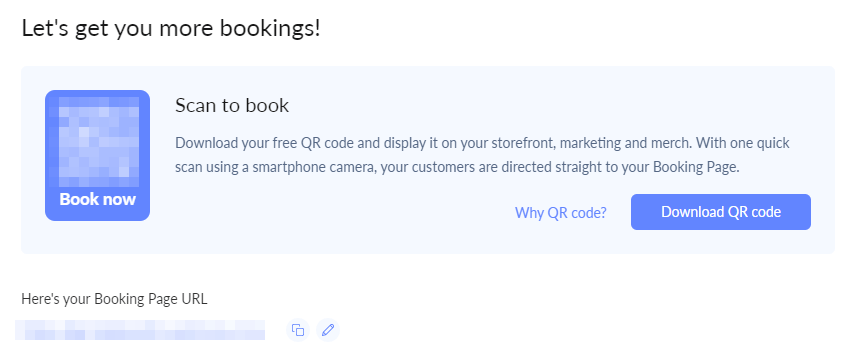Edit the Booking Page URL with the pencil icon
Viewport: 855px width, 361px height.
click(328, 330)
